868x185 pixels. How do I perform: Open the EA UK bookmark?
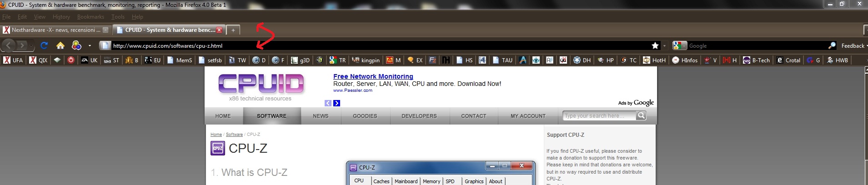pos(90,60)
